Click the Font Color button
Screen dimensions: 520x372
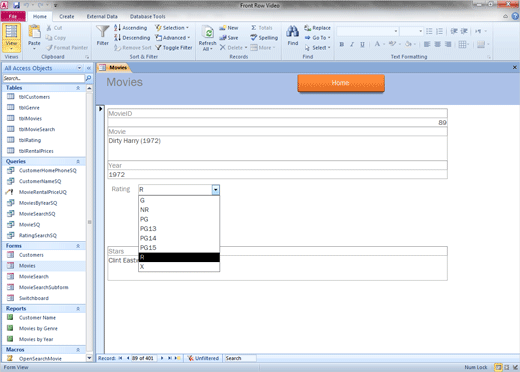(x=377, y=44)
